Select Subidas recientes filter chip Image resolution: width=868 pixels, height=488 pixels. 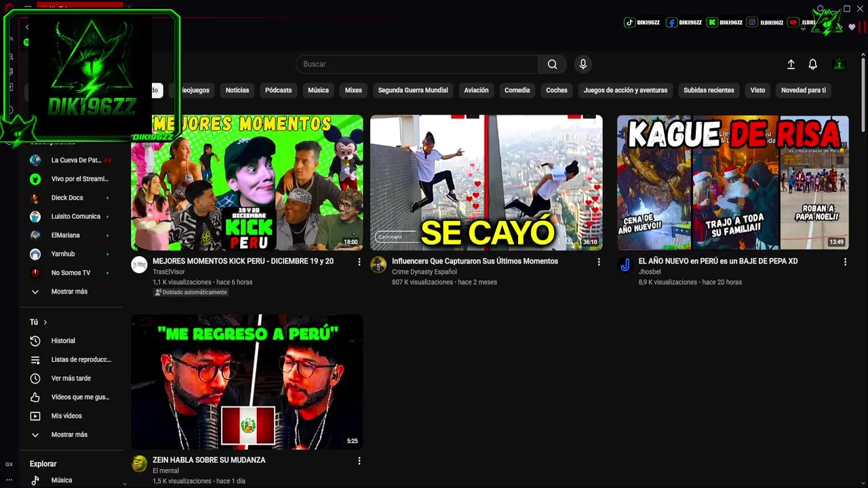(709, 90)
